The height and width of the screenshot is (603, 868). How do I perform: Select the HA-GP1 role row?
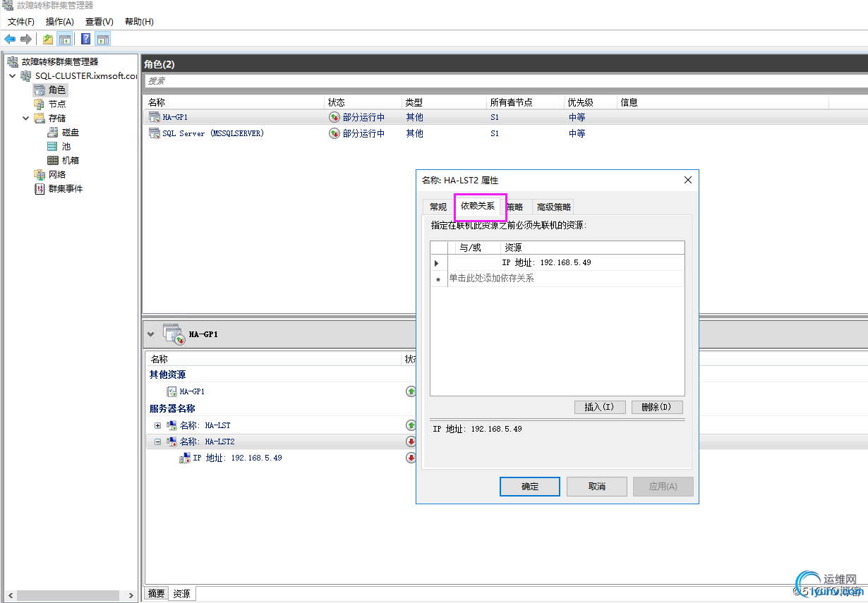[504, 117]
